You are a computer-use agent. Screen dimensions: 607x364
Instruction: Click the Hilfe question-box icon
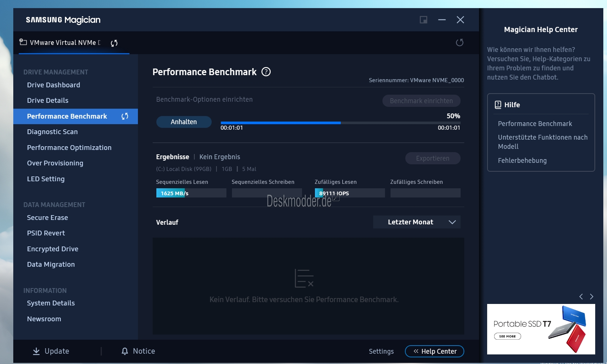498,105
